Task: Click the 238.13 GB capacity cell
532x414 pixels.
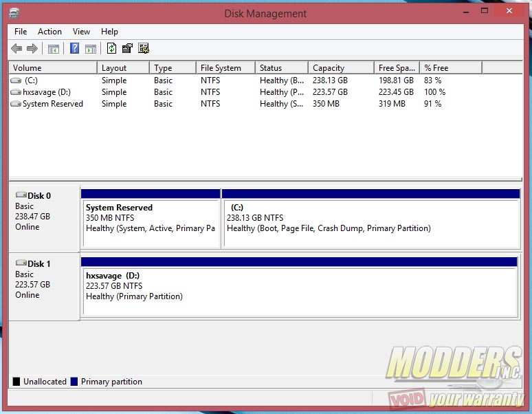Action: (x=330, y=80)
